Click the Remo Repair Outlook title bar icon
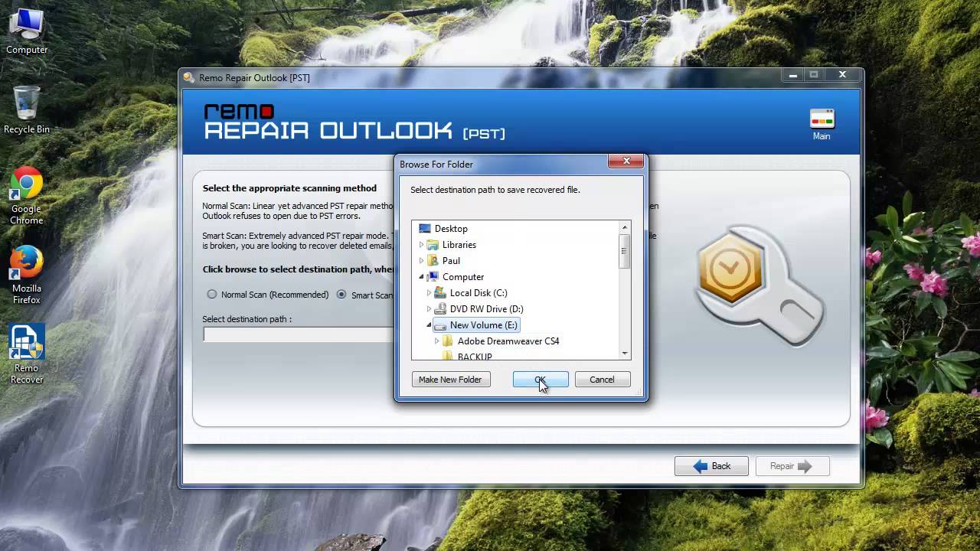This screenshot has height=551, width=980. 189,77
